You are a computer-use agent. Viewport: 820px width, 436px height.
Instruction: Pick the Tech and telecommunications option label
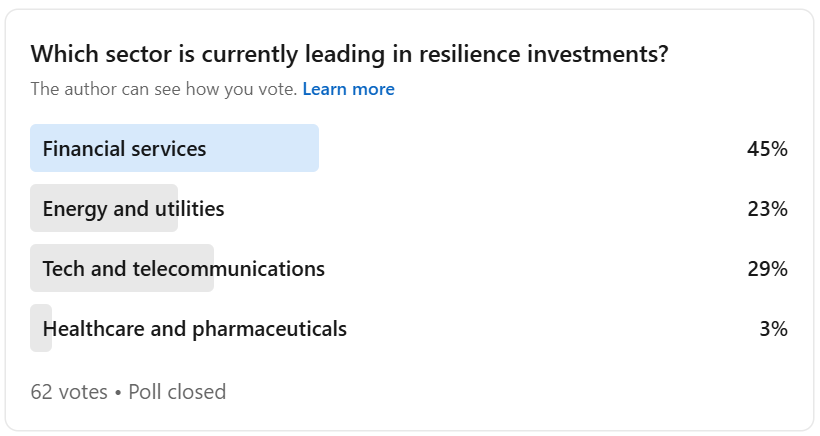tap(183, 269)
